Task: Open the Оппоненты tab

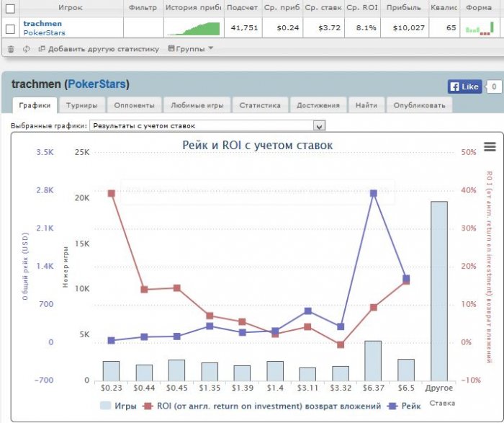Action: (134, 105)
